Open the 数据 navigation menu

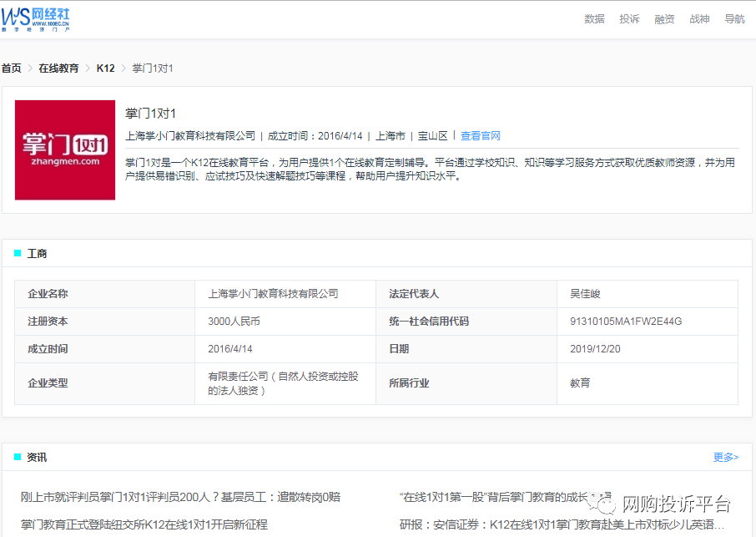pyautogui.click(x=594, y=19)
